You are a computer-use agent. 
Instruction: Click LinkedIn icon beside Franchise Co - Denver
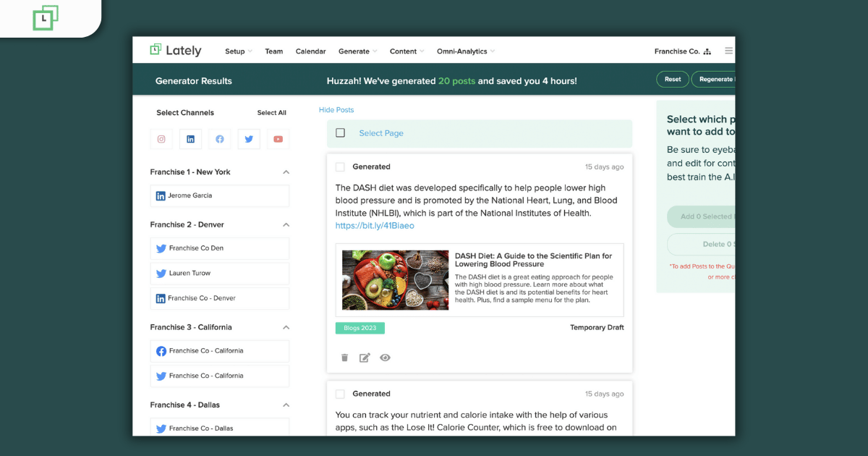tap(161, 298)
